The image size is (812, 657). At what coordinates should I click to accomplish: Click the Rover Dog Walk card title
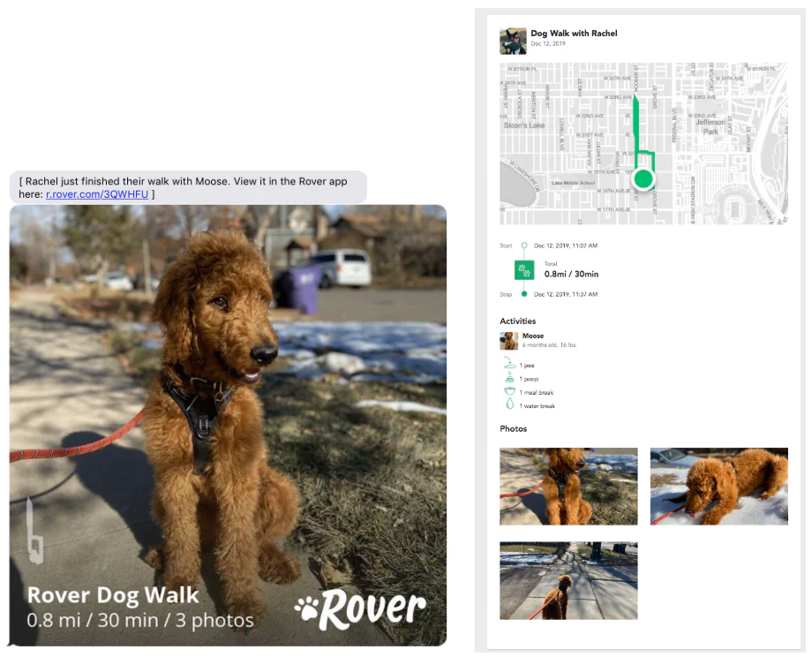pos(113,595)
